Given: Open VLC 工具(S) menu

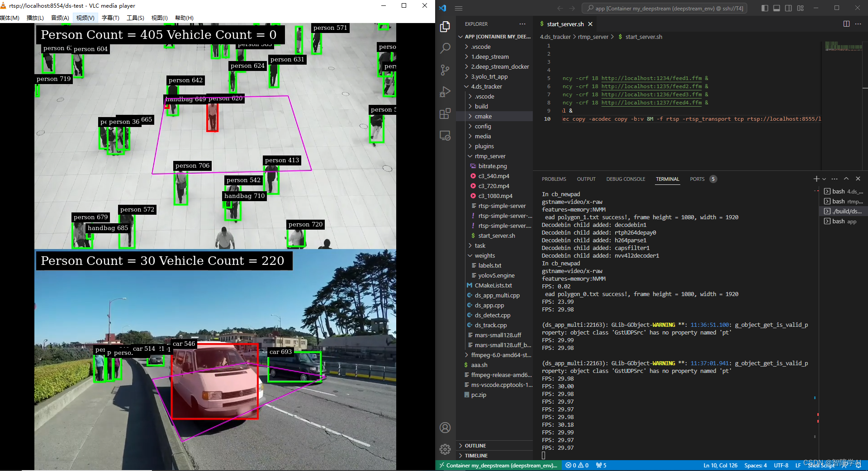Looking at the screenshot, I should click(x=135, y=18).
